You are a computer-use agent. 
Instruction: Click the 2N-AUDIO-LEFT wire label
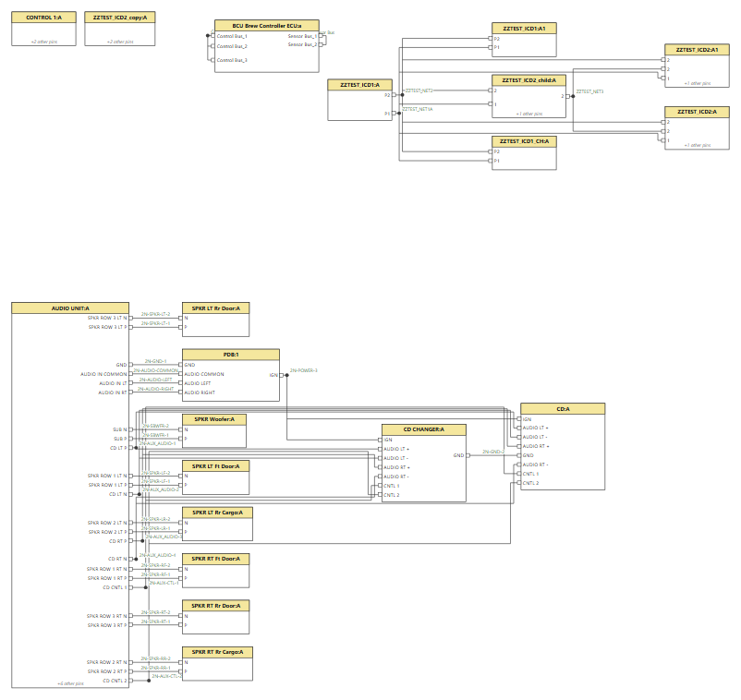click(155, 380)
